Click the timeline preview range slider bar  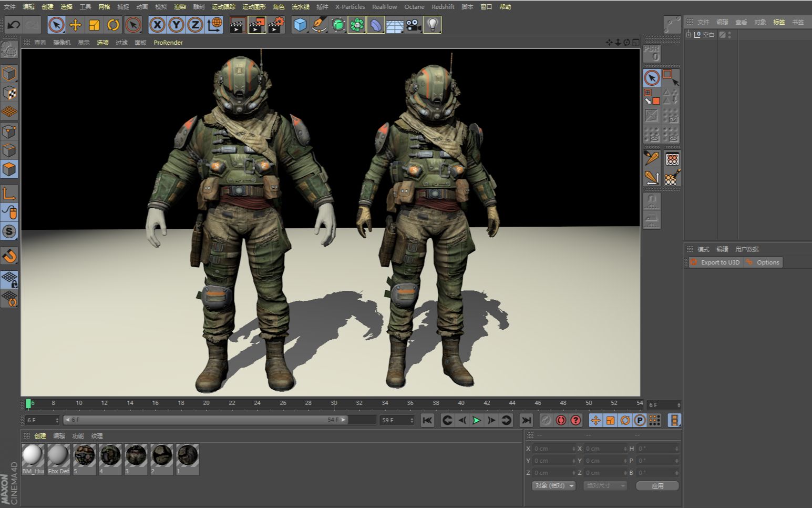(x=205, y=420)
